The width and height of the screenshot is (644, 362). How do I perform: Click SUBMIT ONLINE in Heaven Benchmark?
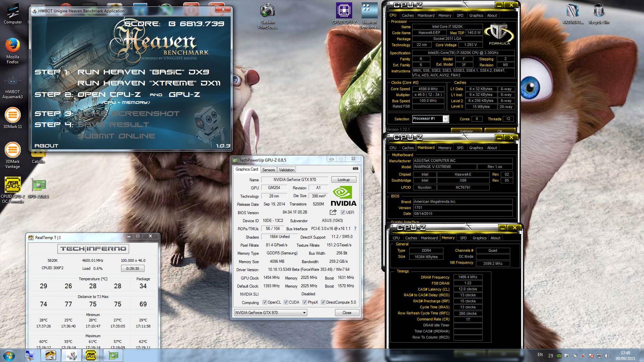click(x=116, y=136)
